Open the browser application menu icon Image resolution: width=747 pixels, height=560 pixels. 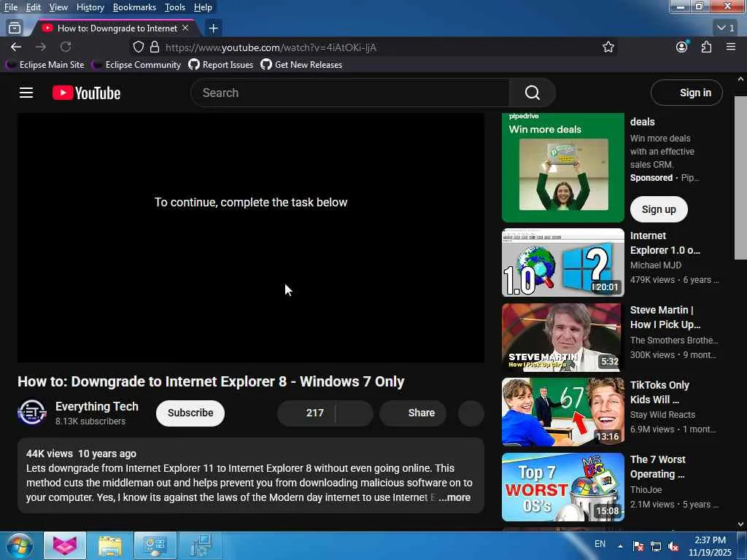point(731,47)
